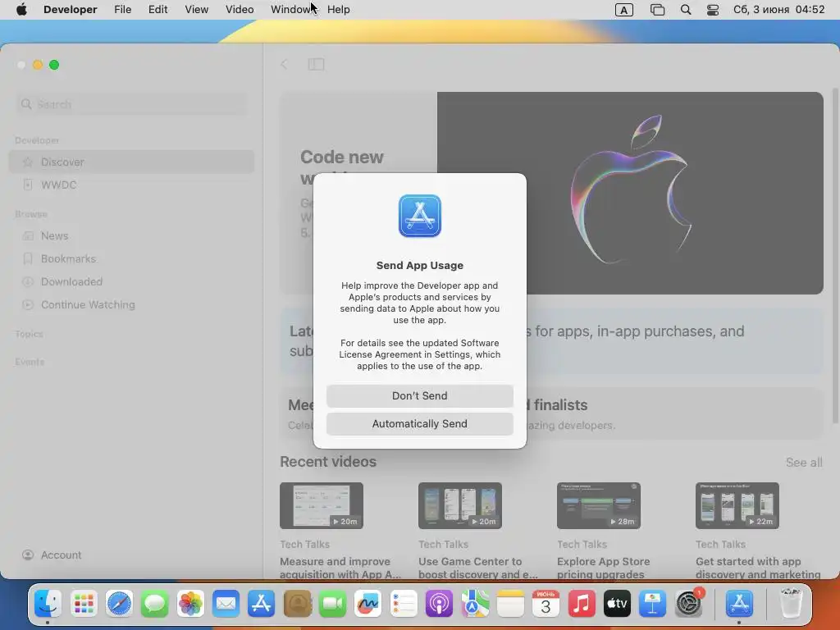The image size is (840, 630).
Task: Open Launchpad in the Dock
Action: pyautogui.click(x=84, y=604)
